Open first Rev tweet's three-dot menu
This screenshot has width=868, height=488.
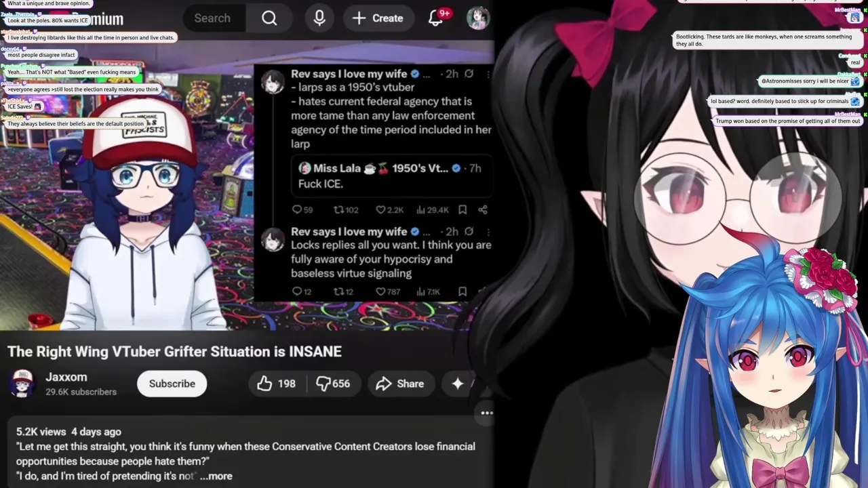pyautogui.click(x=488, y=74)
